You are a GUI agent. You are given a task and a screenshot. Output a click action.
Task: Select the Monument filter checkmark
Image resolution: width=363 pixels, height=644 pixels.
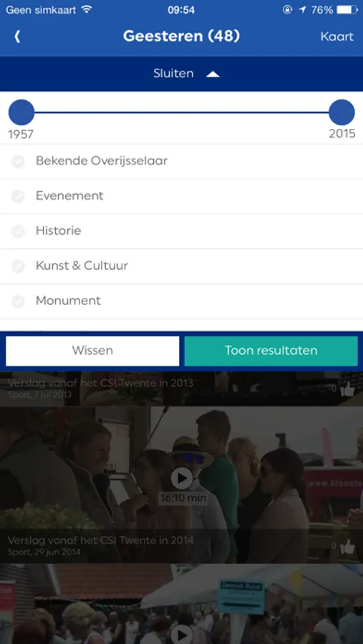(18, 301)
